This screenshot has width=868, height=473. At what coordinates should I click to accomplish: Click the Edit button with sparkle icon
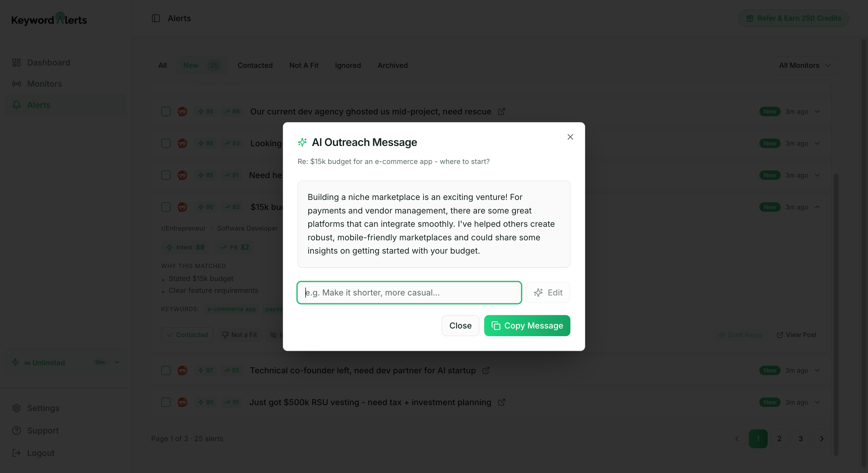coord(548,293)
